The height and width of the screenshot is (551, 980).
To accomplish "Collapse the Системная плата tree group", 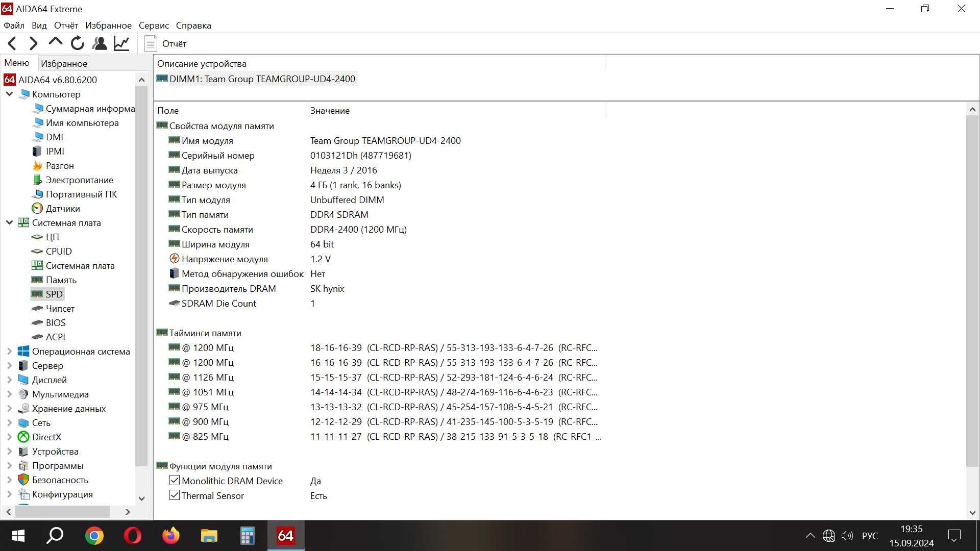I will 9,223.
